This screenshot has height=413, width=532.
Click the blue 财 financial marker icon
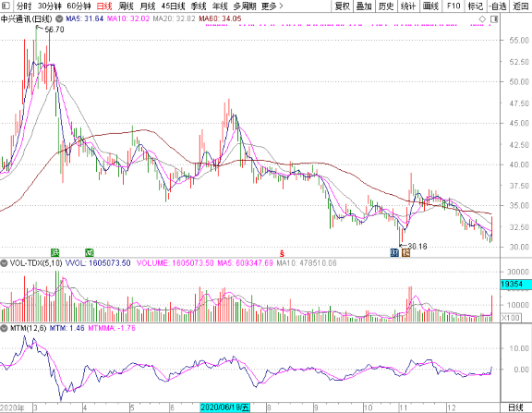(394, 252)
